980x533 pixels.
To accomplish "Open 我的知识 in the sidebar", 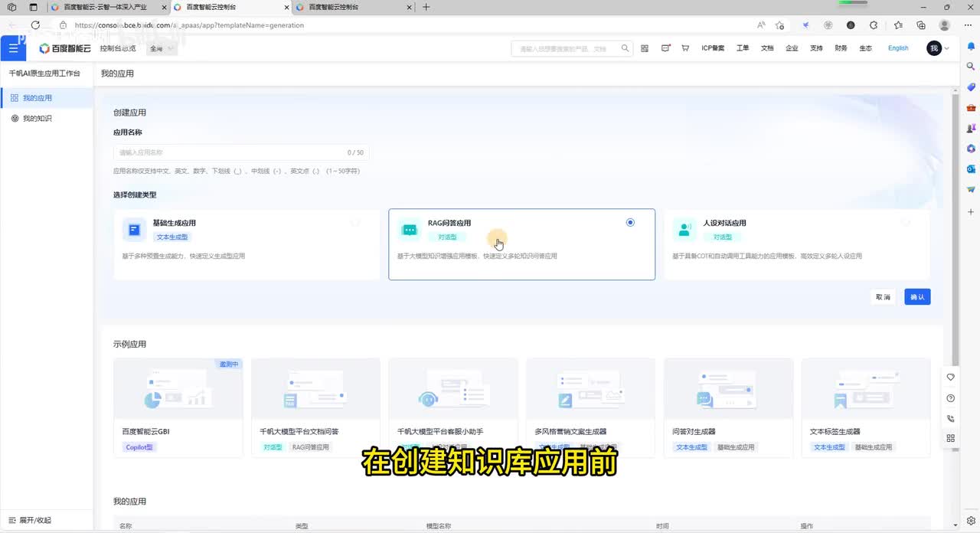I will click(x=37, y=119).
